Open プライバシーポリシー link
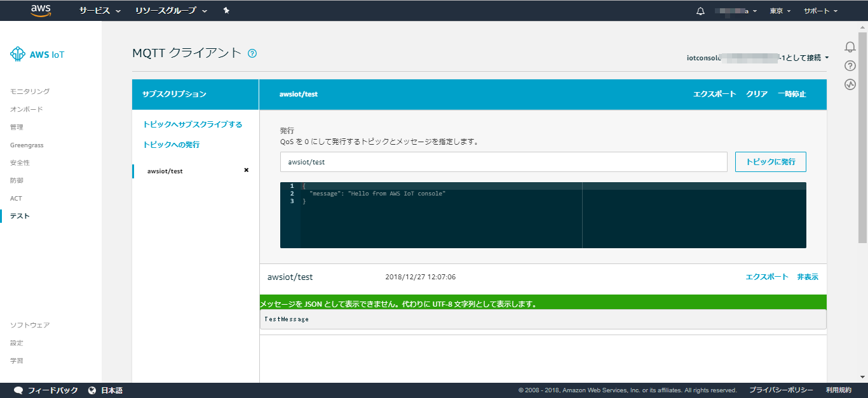 [x=781, y=390]
